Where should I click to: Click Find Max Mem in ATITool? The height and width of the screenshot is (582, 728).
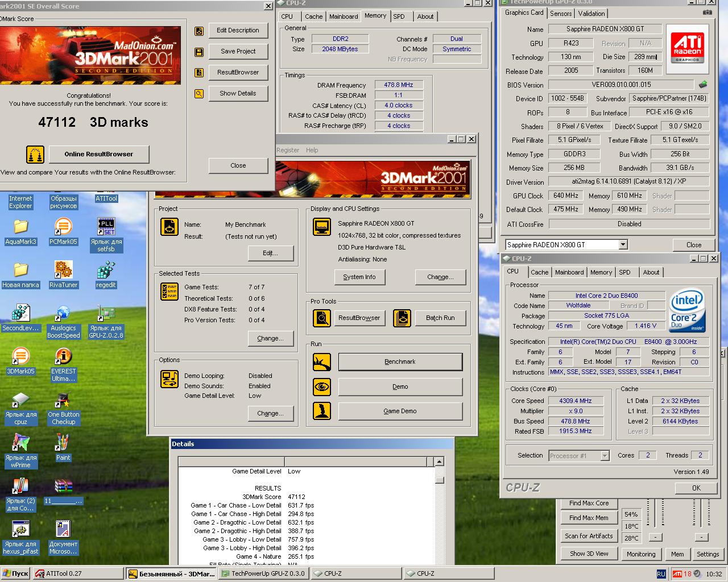(x=589, y=518)
